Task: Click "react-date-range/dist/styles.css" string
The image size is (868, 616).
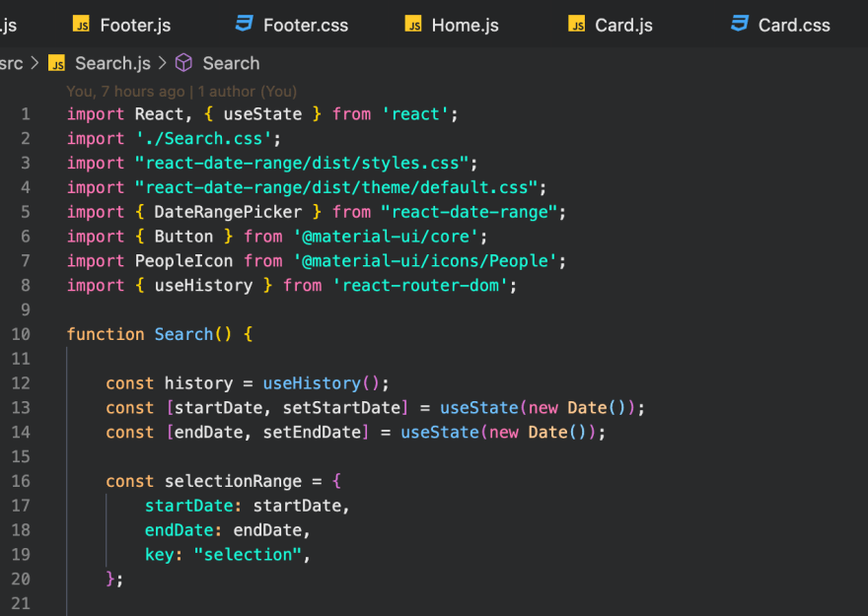Action: click(x=302, y=164)
